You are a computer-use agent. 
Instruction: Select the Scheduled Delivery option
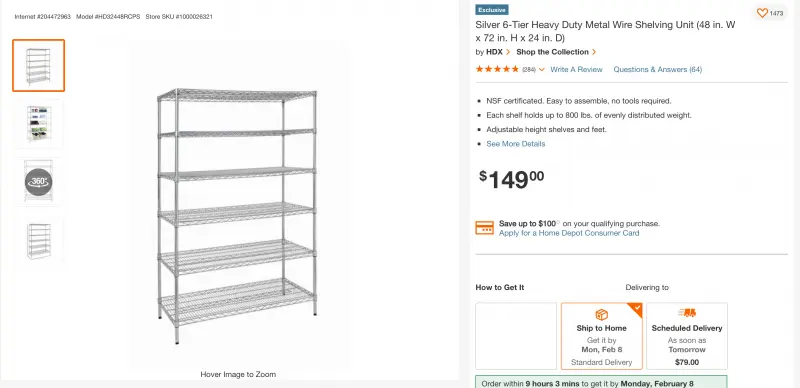687,336
